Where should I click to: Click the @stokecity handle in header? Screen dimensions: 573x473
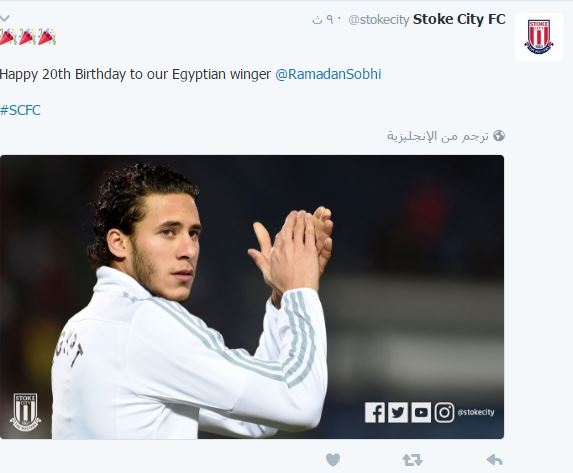[379, 20]
